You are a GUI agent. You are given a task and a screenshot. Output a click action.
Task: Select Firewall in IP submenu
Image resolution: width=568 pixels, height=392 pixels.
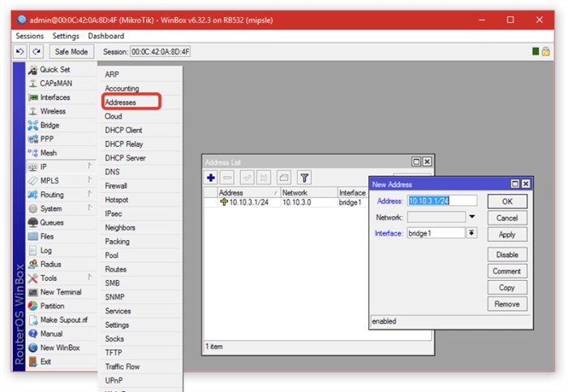coord(141,186)
